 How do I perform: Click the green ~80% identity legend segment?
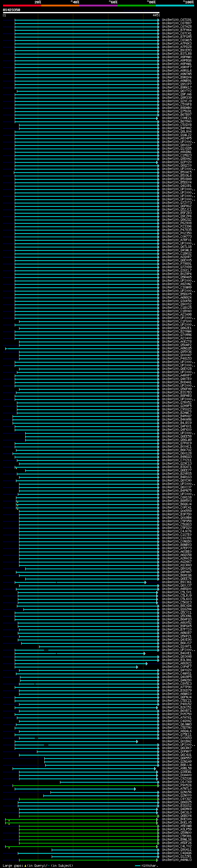click(137, 6)
